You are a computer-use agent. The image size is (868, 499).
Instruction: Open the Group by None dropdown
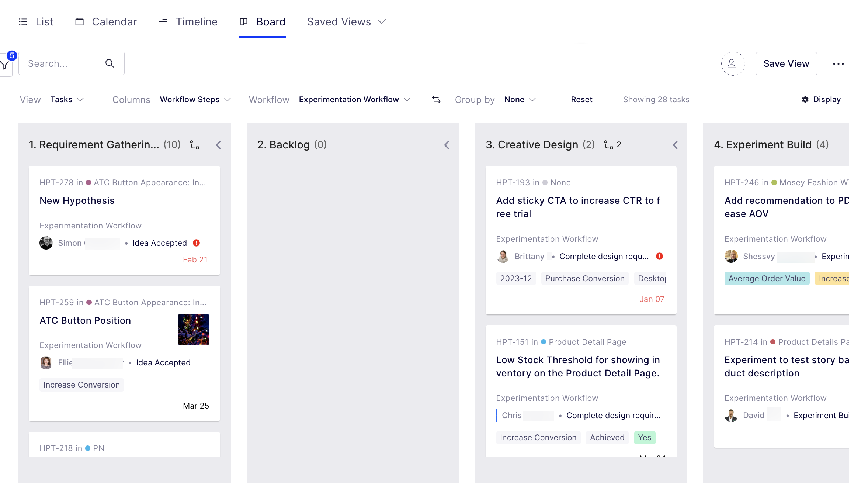[x=520, y=100]
